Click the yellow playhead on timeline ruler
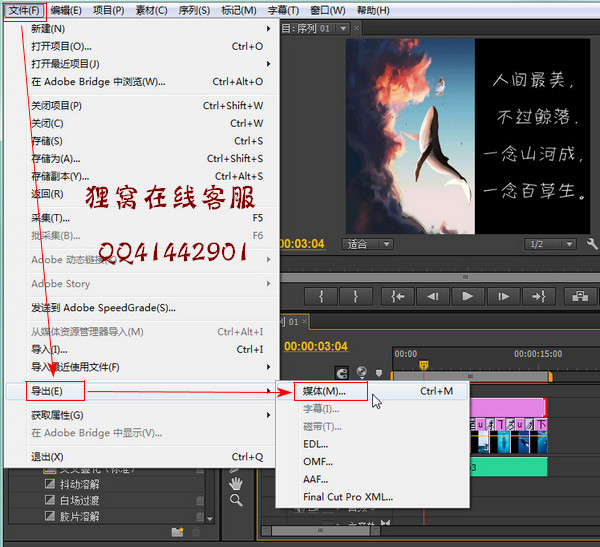This screenshot has height=547, width=600. 424,364
